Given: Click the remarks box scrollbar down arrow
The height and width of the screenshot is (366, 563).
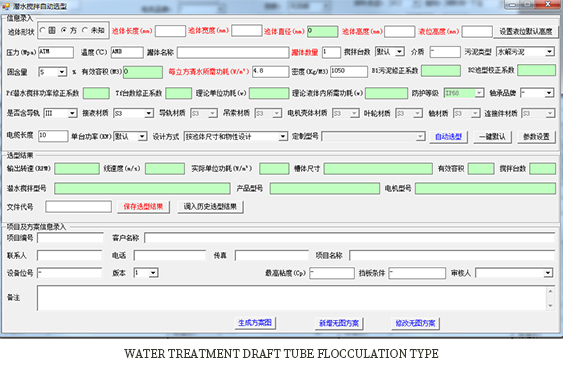Looking at the screenshot, I should [x=550, y=306].
